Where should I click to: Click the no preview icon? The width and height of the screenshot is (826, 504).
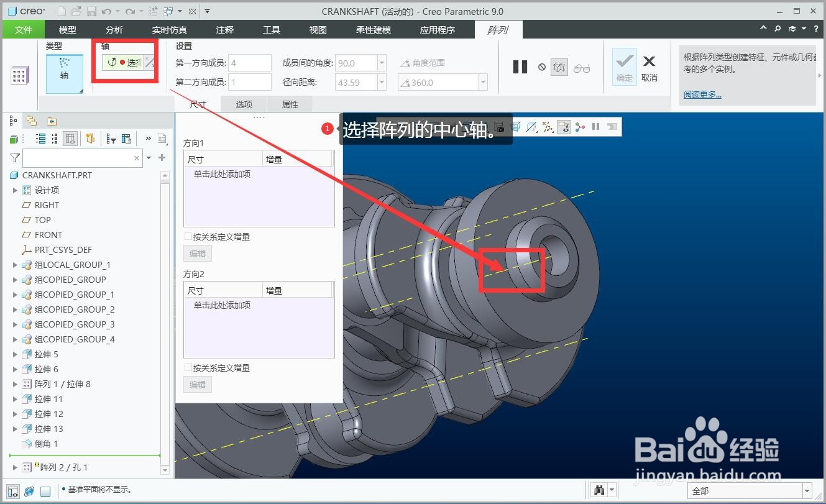[x=542, y=67]
